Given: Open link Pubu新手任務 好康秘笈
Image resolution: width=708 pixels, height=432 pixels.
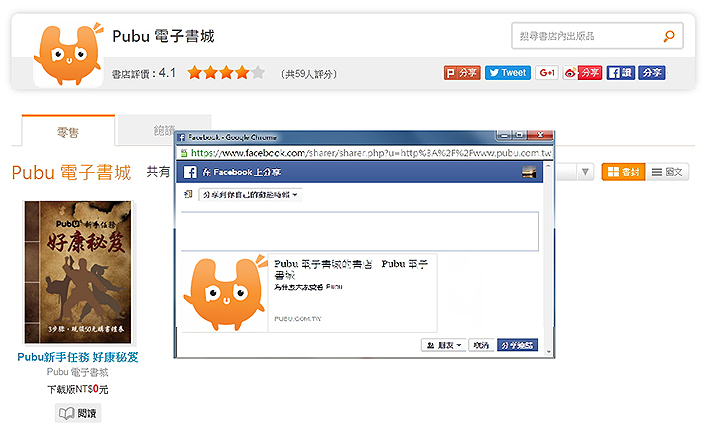Looking at the screenshot, I should coord(78,357).
